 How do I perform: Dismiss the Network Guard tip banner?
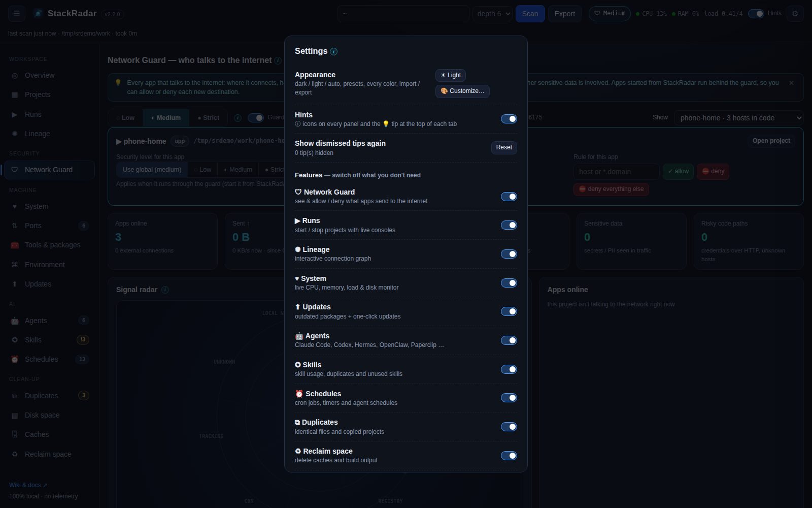tap(791, 83)
